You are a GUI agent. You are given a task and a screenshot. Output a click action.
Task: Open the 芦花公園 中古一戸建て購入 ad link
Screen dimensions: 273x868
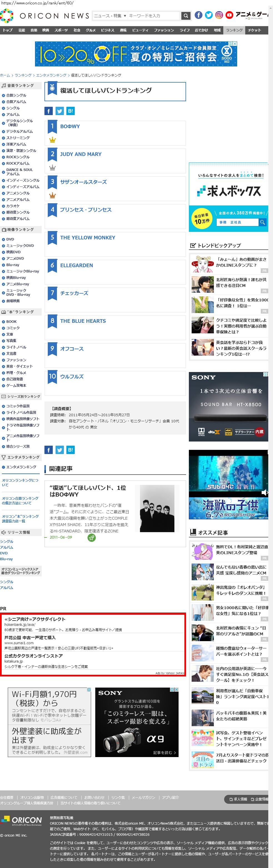(30, 638)
